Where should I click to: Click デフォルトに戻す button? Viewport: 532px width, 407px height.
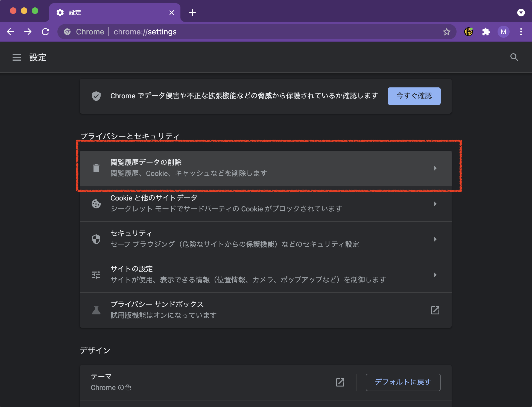pos(403,382)
